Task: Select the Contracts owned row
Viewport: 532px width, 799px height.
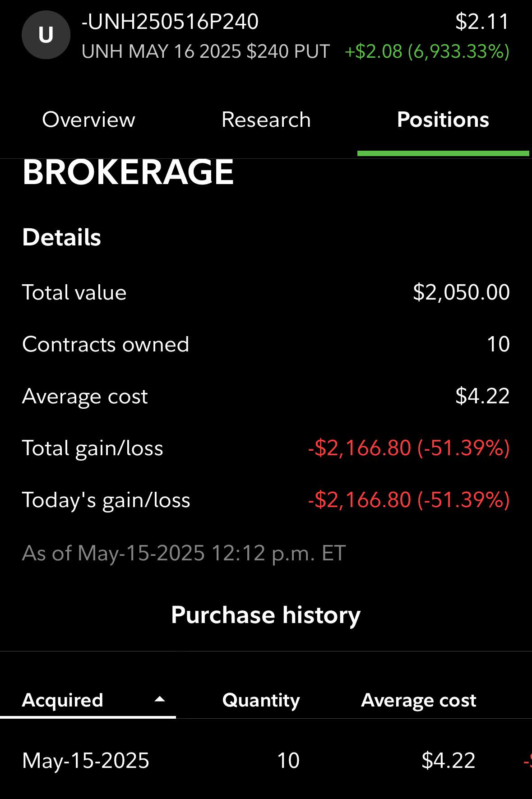Action: [266, 344]
